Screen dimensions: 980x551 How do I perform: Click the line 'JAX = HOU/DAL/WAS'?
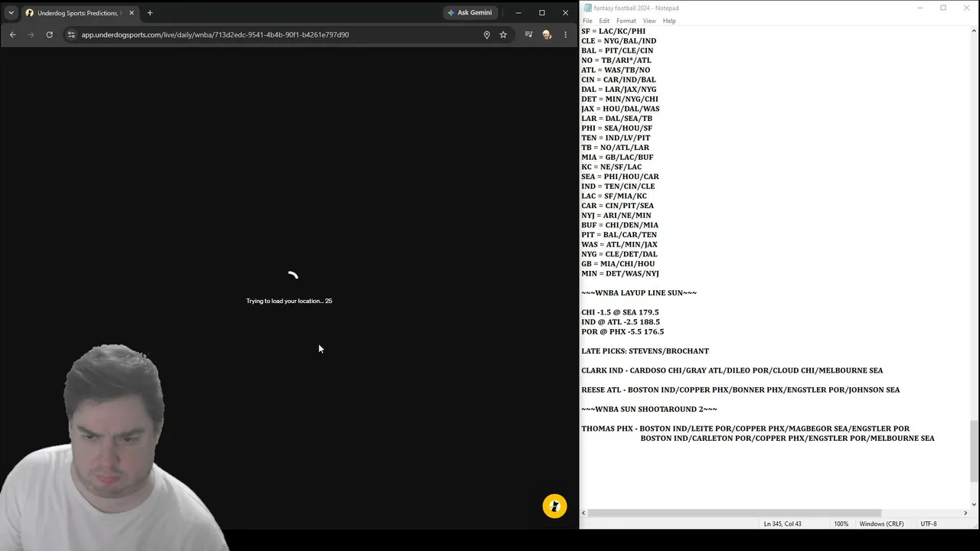[620, 109]
